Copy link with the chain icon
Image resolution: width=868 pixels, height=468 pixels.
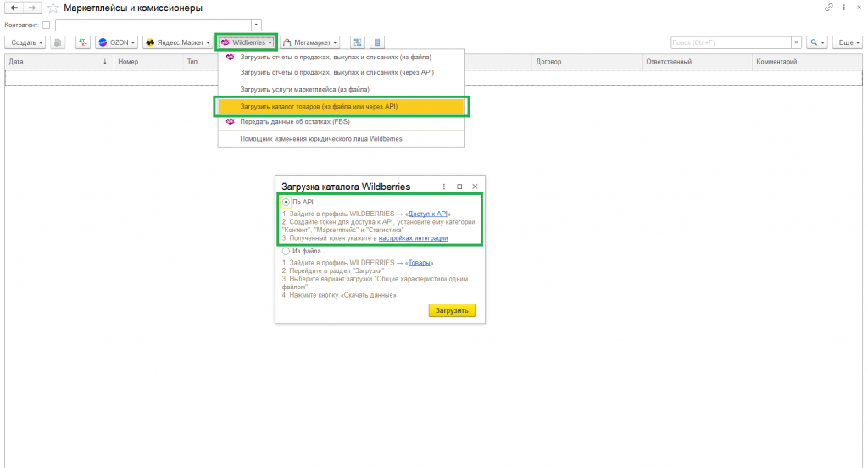829,7
